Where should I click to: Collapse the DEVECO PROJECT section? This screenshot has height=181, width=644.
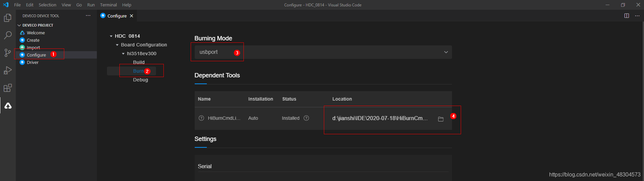[x=19, y=25]
